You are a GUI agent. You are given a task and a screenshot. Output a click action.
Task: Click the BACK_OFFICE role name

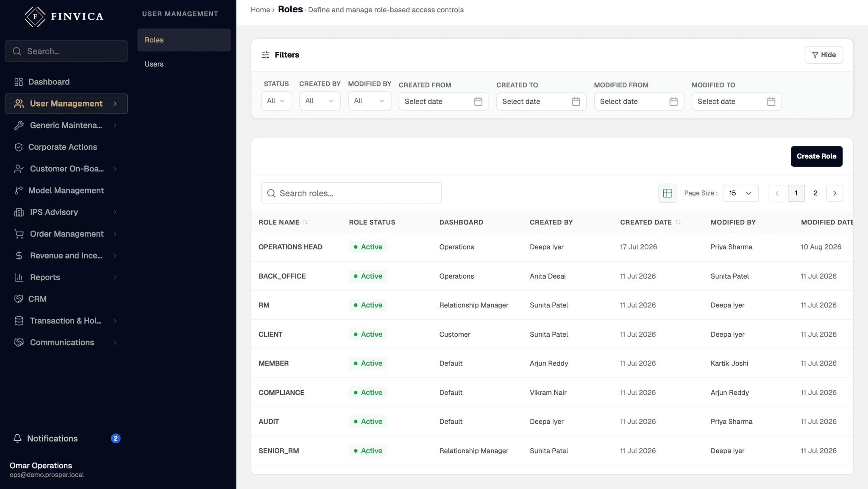(282, 276)
